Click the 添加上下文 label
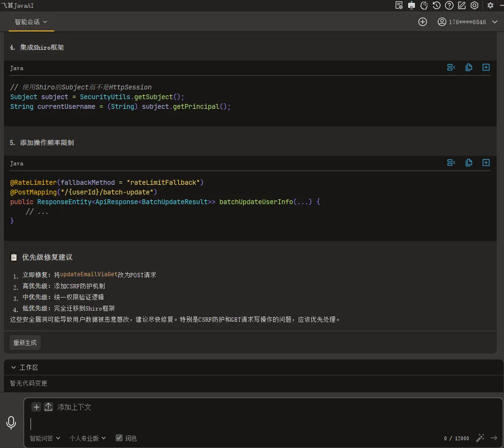Viewport: 504px width, 448px height. pos(74,407)
